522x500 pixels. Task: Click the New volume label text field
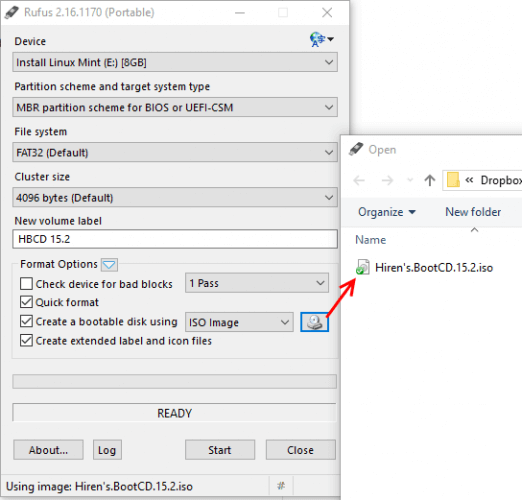[x=175, y=239]
